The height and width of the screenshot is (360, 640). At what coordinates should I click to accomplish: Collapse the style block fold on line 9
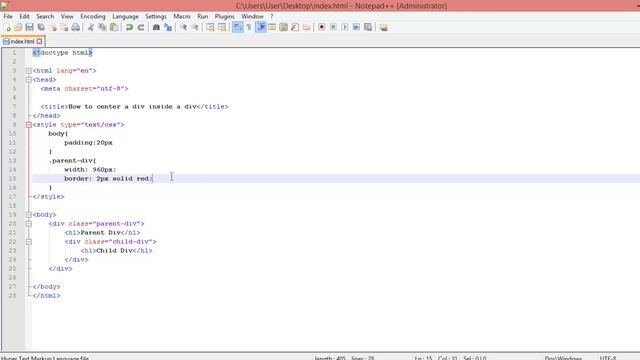pos(29,124)
